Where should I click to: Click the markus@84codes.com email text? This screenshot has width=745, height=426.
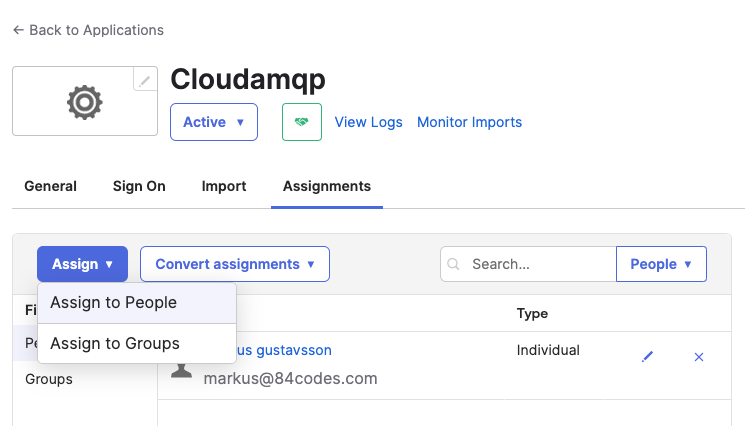click(x=290, y=379)
